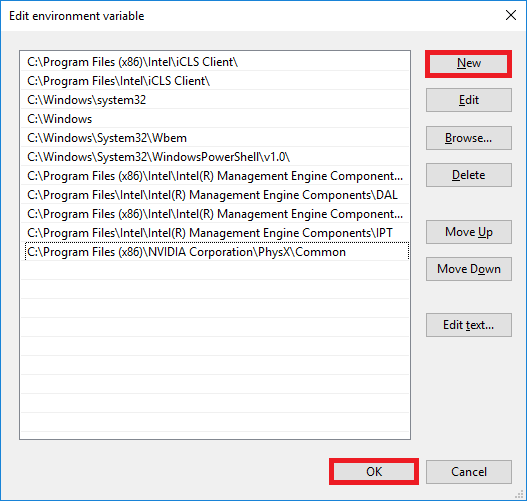Select the Program Files (x86) iCLS Client entry
This screenshot has width=527, height=501.
pyautogui.click(x=215, y=62)
